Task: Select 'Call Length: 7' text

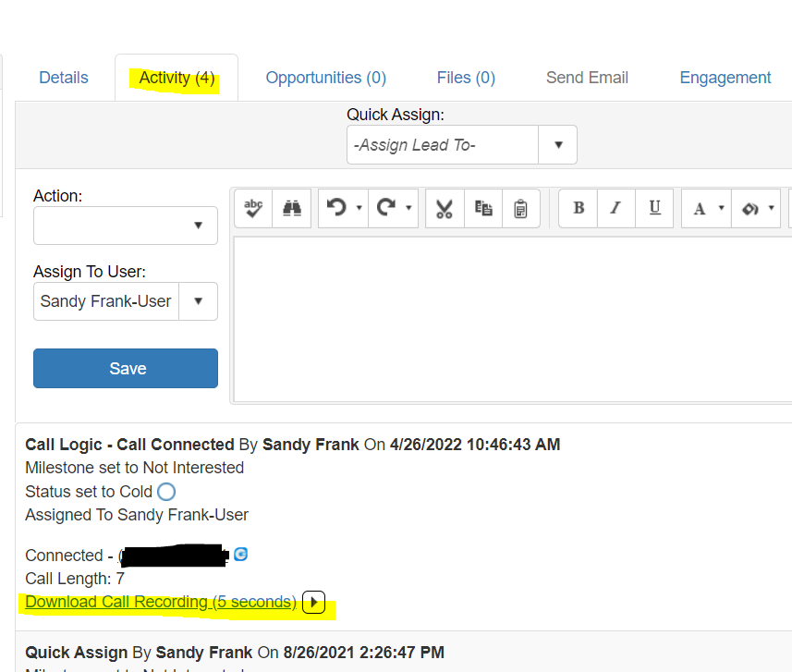Action: point(75,579)
